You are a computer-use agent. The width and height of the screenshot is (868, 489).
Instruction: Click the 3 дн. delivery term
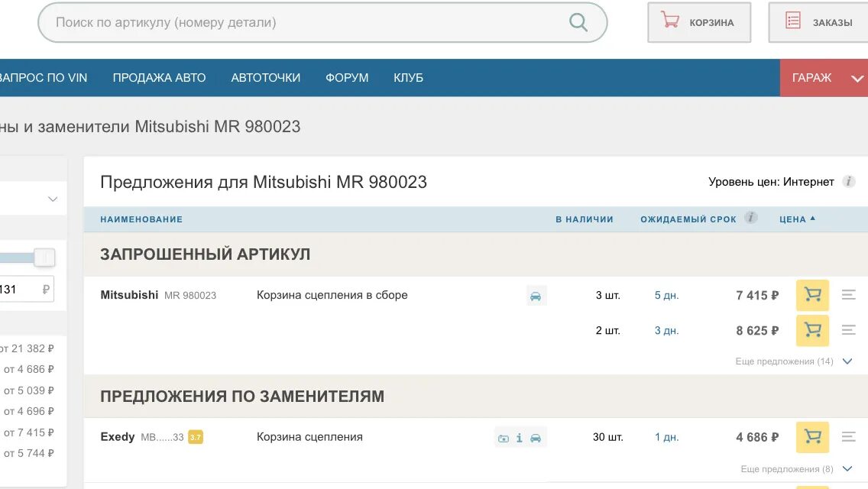[666, 331]
